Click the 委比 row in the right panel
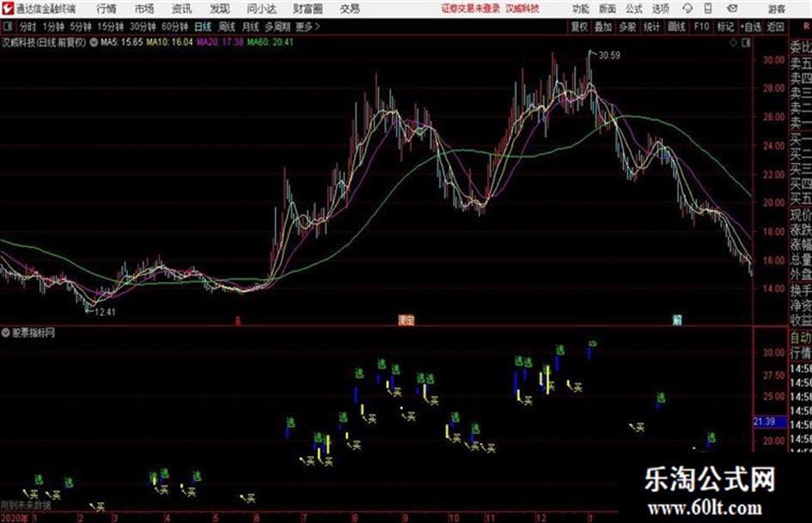This screenshot has height=523, width=812. (801, 47)
